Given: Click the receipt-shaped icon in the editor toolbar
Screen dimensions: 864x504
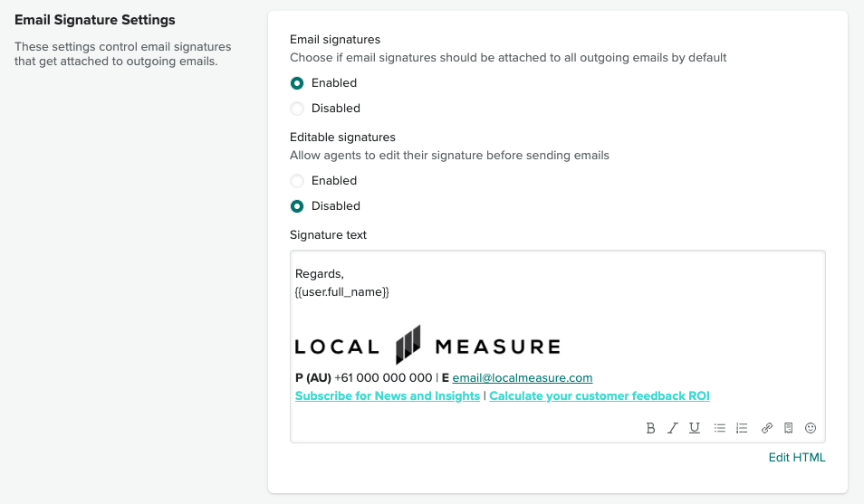Looking at the screenshot, I should tap(789, 428).
